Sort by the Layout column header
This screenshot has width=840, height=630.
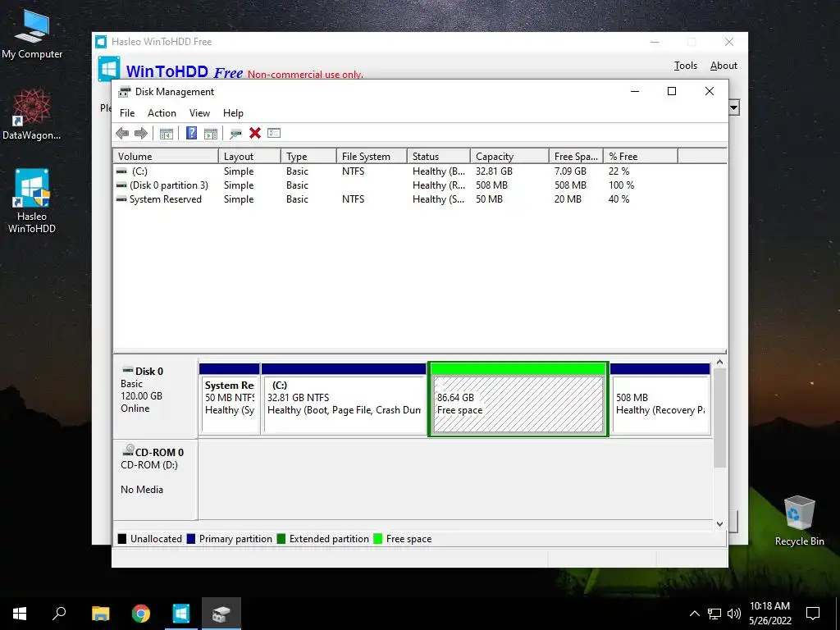249,157
